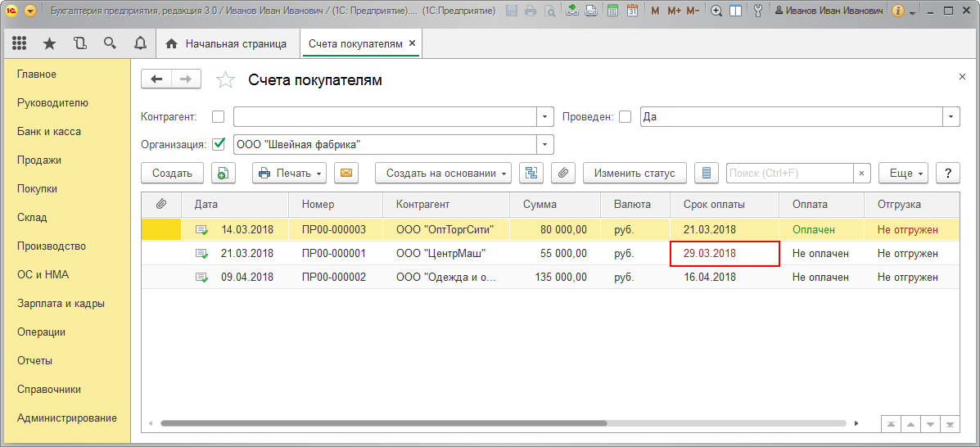This screenshot has width=980, height=447.
Task: Open the Создать на основании dropdown
Action: pos(443,173)
